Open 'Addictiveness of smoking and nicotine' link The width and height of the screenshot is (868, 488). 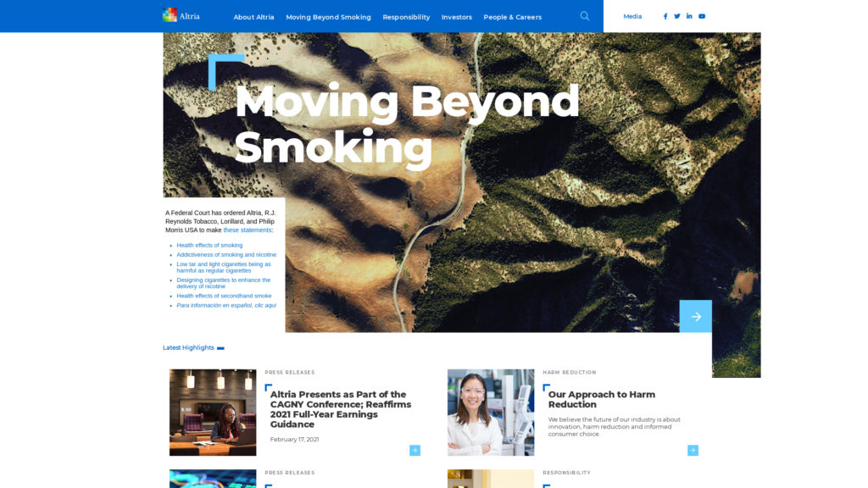click(226, 254)
